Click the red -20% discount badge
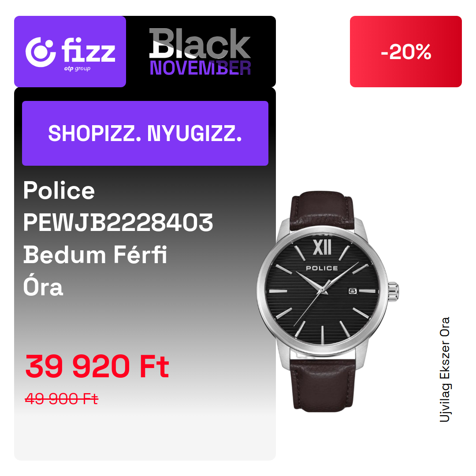Image resolution: width=476 pixels, height=476 pixels. [x=405, y=52]
